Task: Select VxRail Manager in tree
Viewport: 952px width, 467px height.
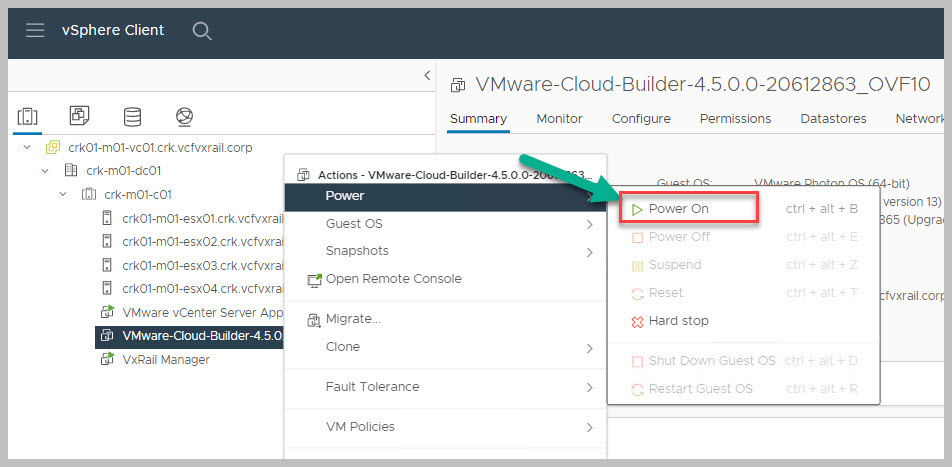Action: click(x=166, y=359)
